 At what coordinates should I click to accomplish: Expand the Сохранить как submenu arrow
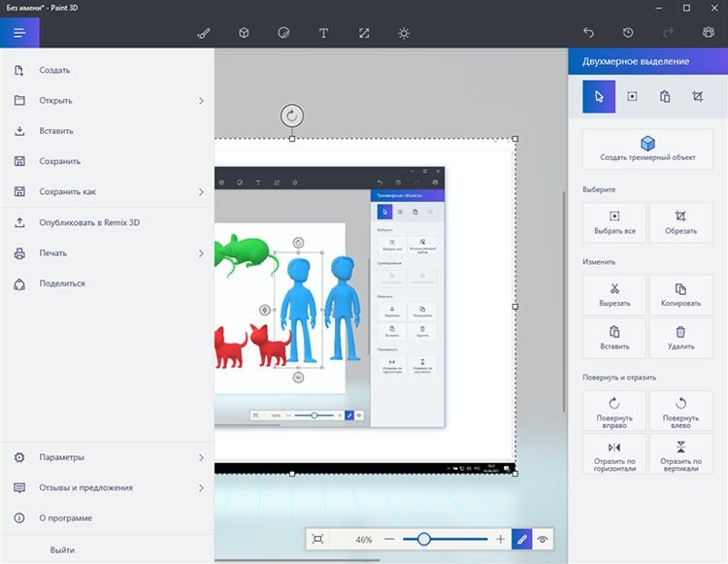201,191
